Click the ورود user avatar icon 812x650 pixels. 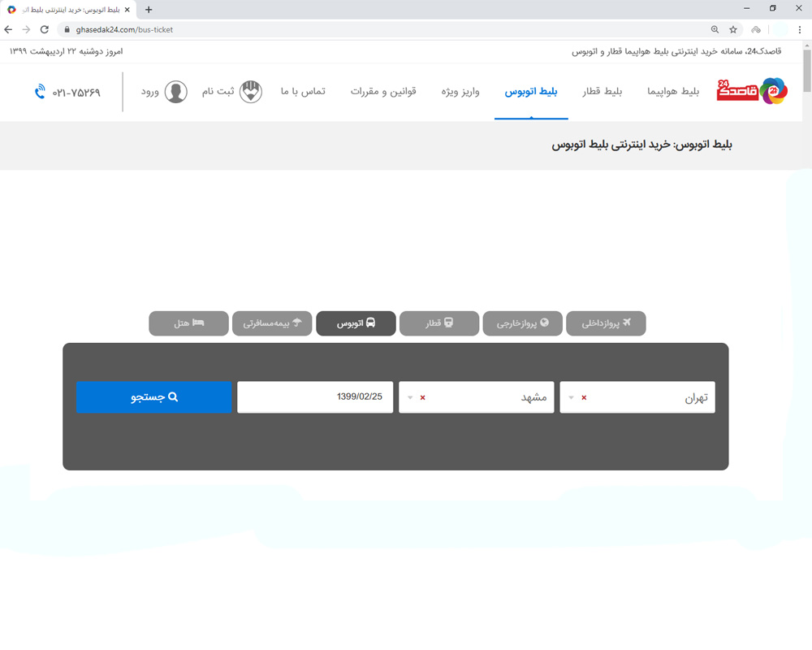(176, 92)
